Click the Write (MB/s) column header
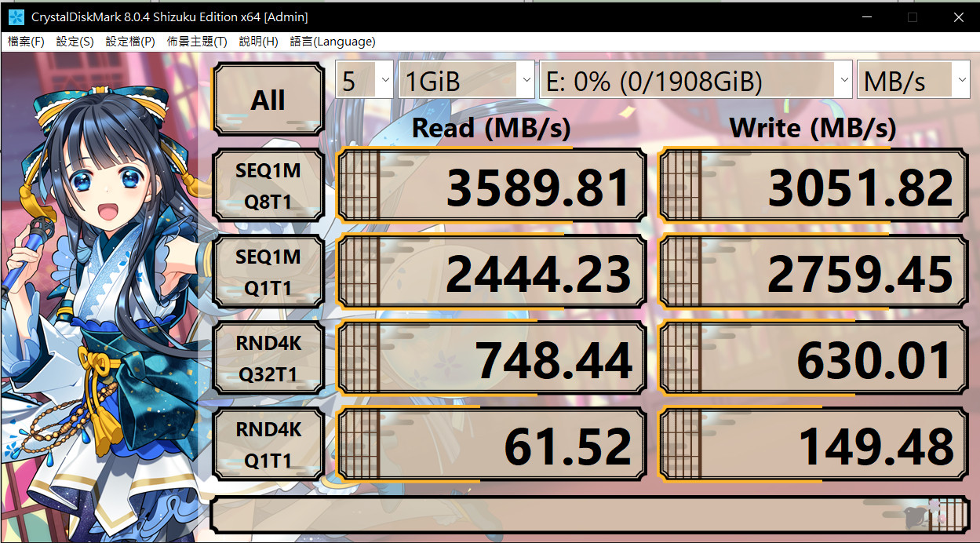980x543 pixels. click(x=813, y=127)
